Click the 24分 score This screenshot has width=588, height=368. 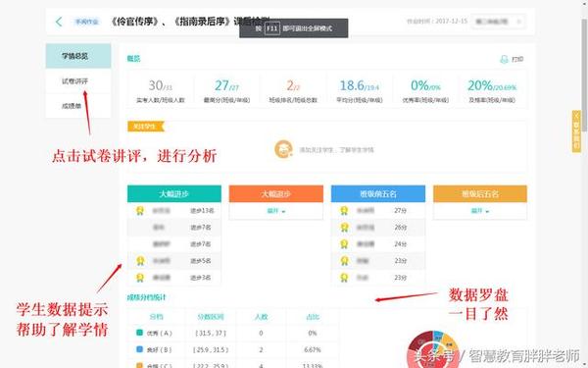click(x=400, y=244)
